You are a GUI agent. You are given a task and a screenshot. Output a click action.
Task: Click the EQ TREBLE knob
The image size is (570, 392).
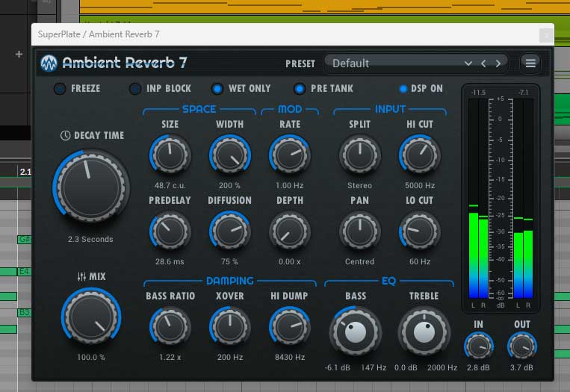coord(424,332)
